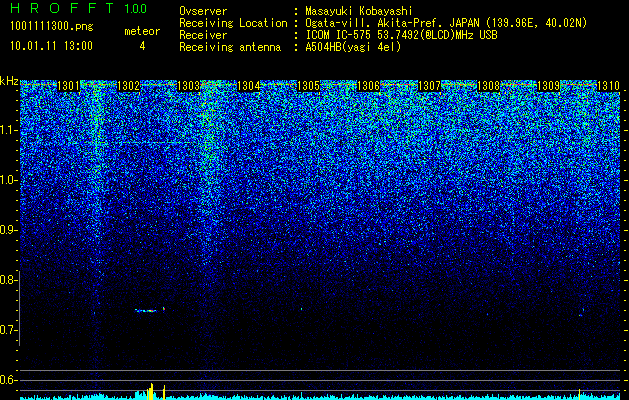629x400 pixels.
Task: Click the 1309 time marker
Action: 548,86
